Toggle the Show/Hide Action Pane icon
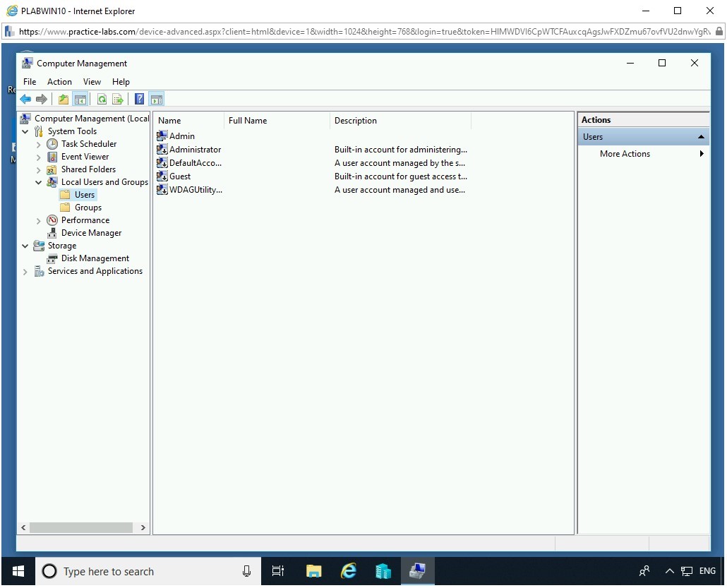 click(x=157, y=99)
